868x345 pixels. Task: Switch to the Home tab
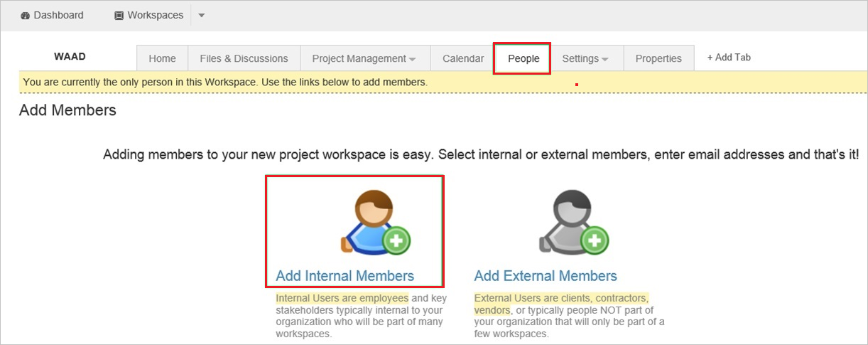click(162, 58)
